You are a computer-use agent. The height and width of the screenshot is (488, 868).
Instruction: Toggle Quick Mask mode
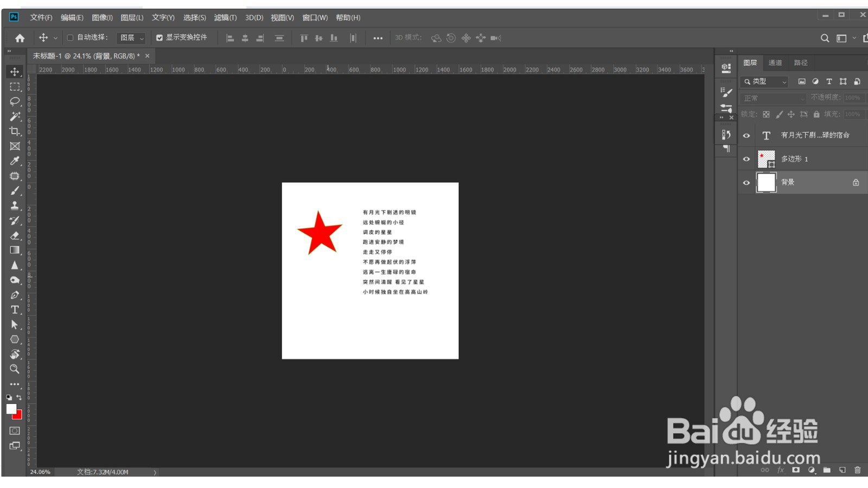[x=15, y=431]
